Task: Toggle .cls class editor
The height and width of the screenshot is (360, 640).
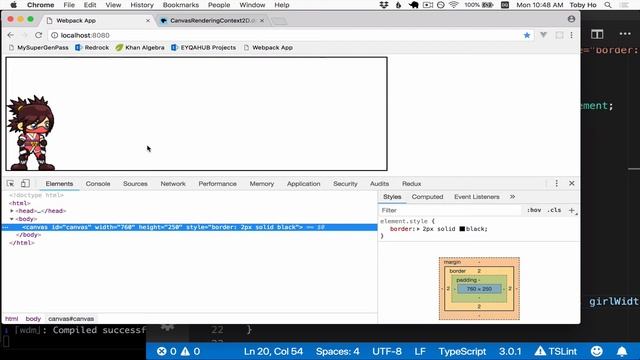Action: coord(554,210)
